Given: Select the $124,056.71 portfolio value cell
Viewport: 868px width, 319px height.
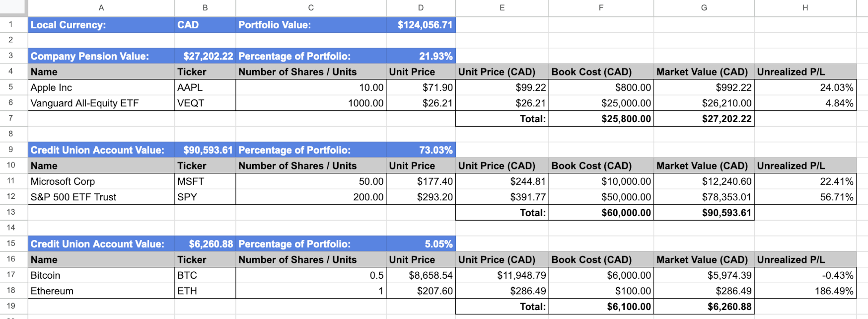Looking at the screenshot, I should 421,25.
